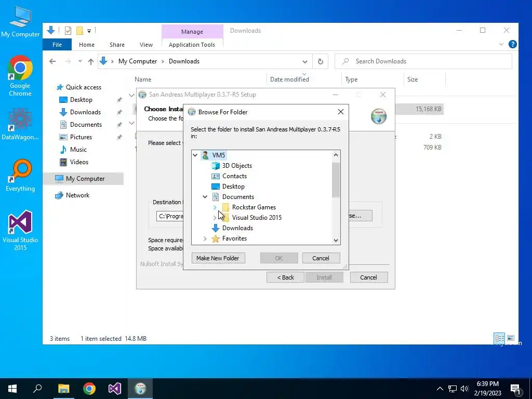Image resolution: width=532 pixels, height=399 pixels.
Task: Expand the Explorer ribbon chevron
Action: pyautogui.click(x=501, y=45)
